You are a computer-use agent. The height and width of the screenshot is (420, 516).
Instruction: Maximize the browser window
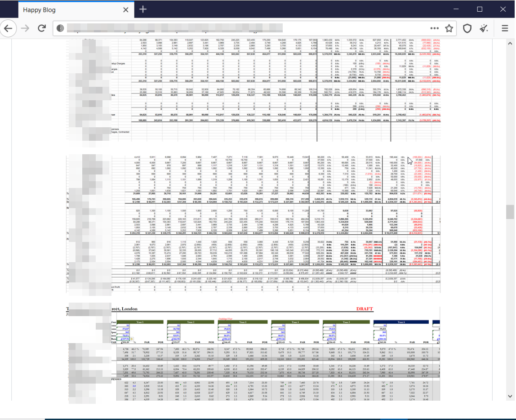tap(480, 9)
